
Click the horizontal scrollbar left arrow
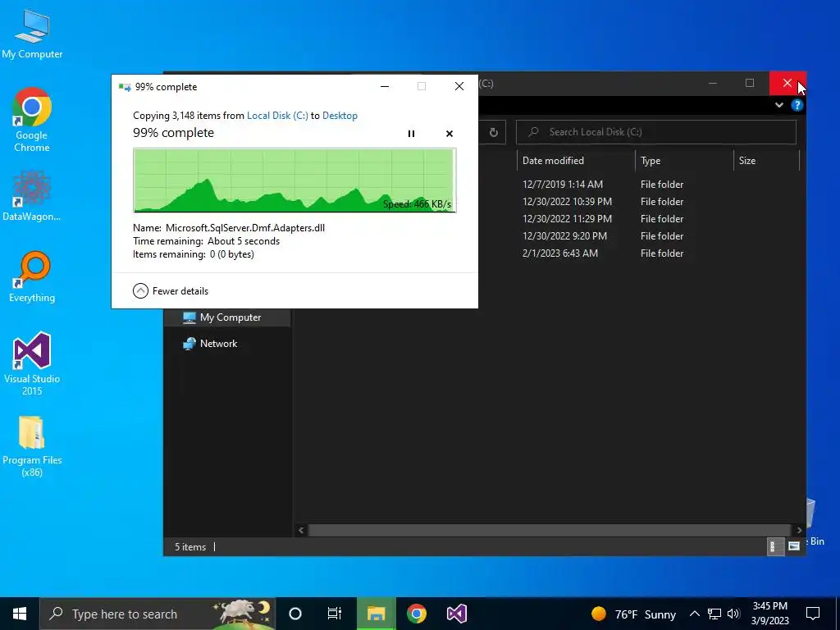[x=301, y=531]
